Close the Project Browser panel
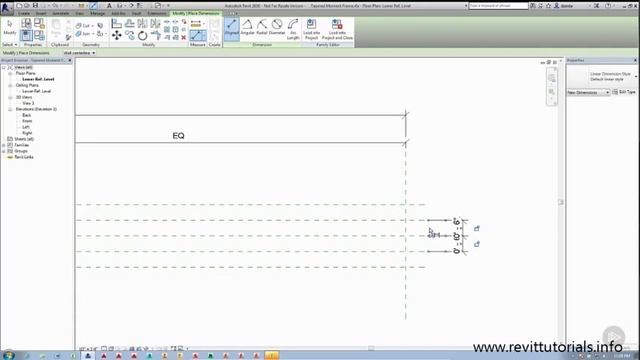Viewport: 640px width, 360px height. 70,60
